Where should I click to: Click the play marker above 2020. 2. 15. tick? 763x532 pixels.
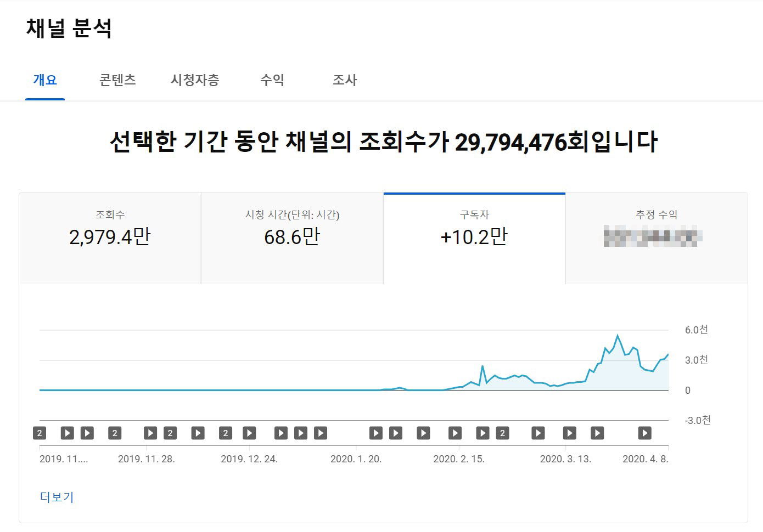pos(455,433)
